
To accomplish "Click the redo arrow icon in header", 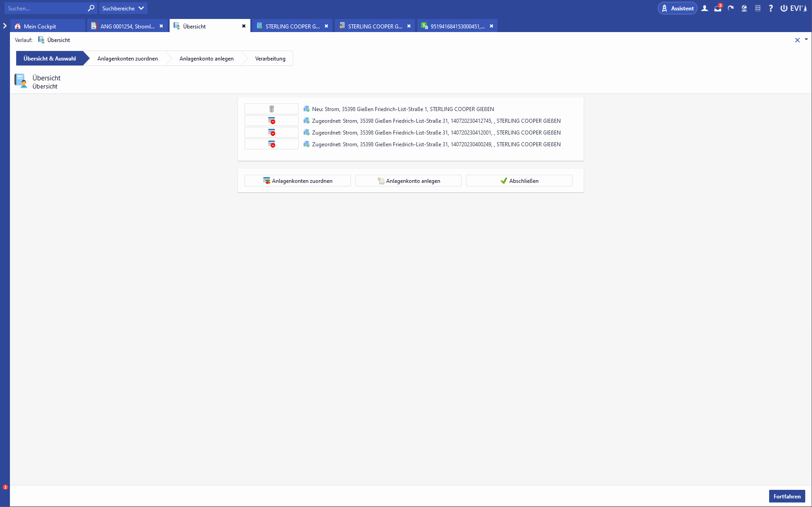I will tap(731, 8).
